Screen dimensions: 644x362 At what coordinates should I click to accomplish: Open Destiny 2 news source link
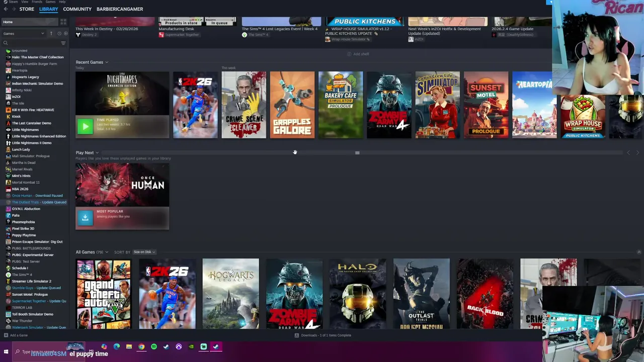(87, 35)
